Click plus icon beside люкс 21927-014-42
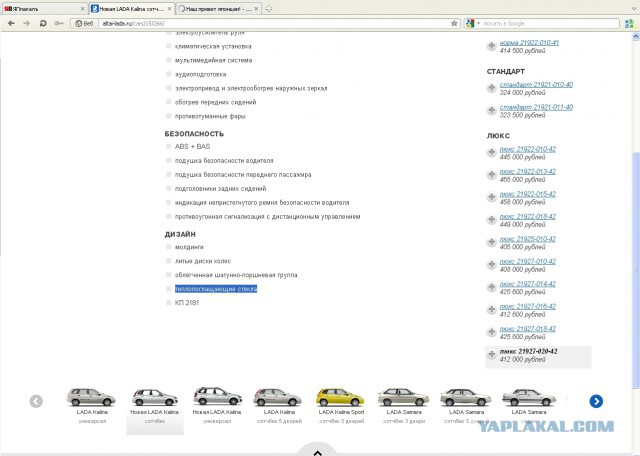The image size is (640, 456). click(x=491, y=287)
